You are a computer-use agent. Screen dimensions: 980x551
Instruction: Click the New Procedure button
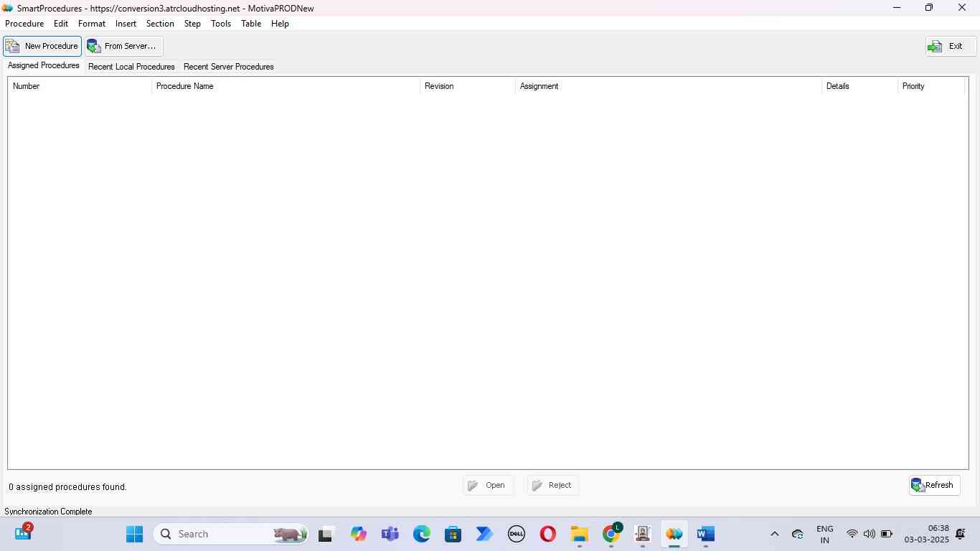click(x=42, y=46)
